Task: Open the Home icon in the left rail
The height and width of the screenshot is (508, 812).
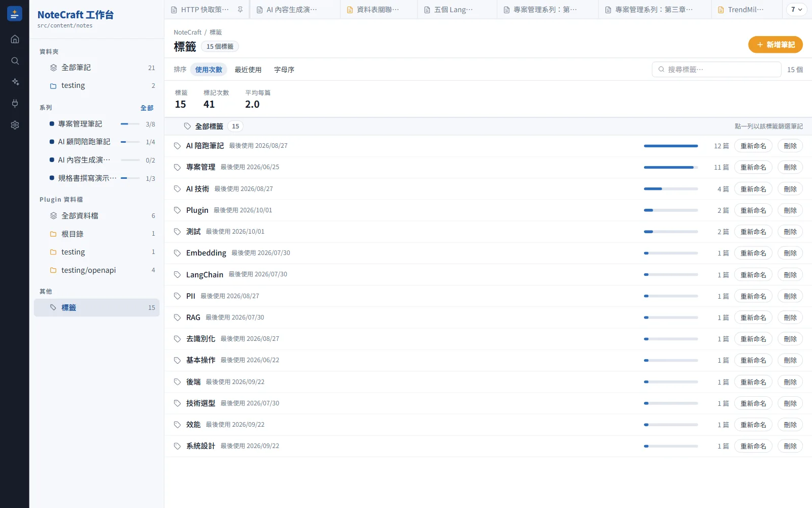Action: tap(15, 39)
